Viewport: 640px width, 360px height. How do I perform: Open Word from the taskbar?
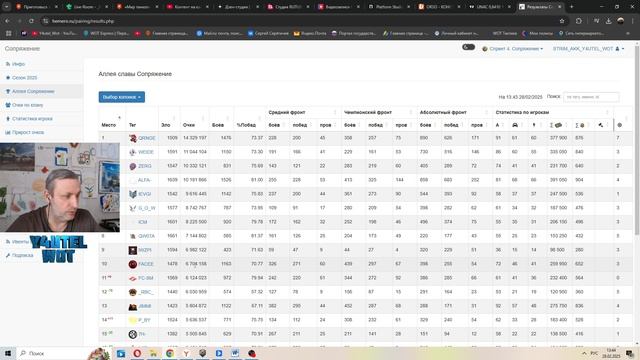pyautogui.click(x=235, y=353)
